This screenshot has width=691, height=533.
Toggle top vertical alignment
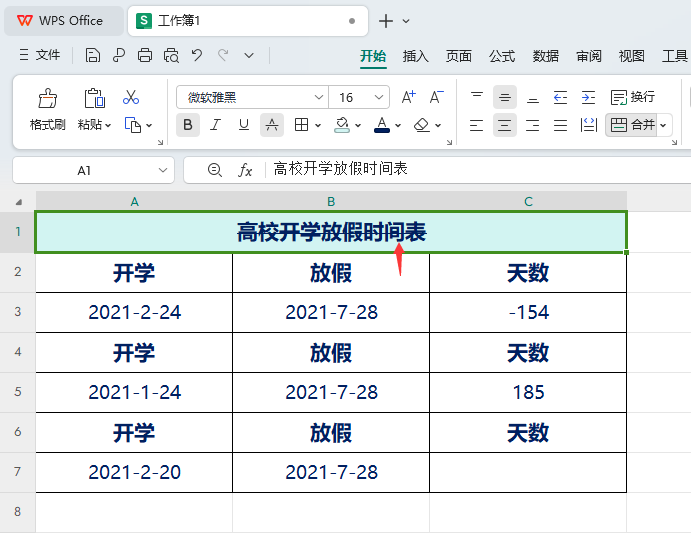(476, 97)
